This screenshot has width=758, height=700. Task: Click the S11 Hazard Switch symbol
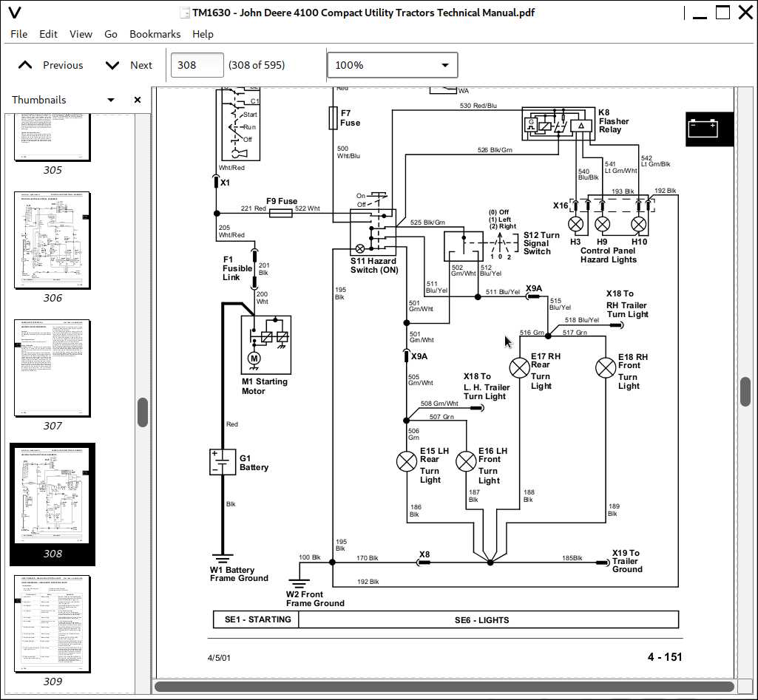click(x=373, y=232)
